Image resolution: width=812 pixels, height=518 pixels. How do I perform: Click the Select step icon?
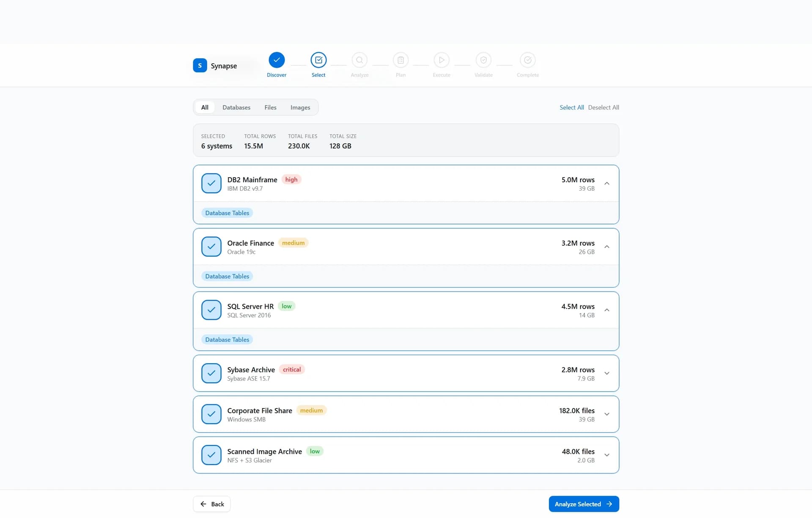(x=318, y=60)
